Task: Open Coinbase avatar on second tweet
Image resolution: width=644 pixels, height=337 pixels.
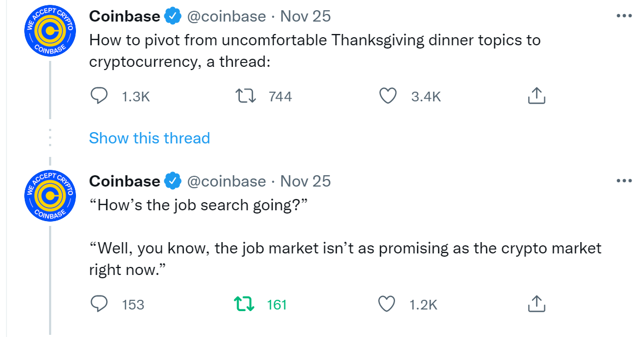Action: click(x=50, y=196)
